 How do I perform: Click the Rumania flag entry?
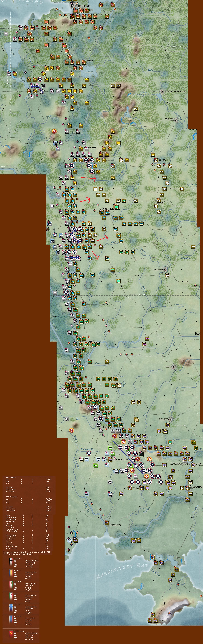point(11,574)
